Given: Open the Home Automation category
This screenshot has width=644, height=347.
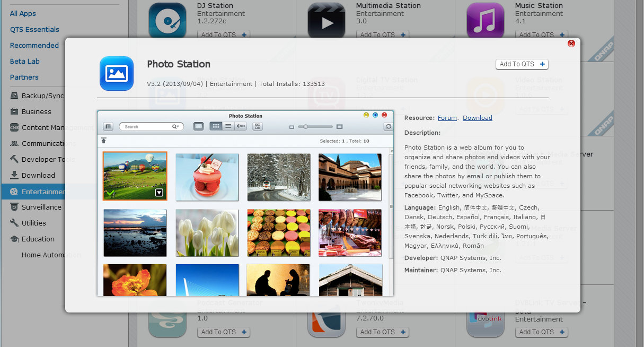Looking at the screenshot, I should point(51,255).
